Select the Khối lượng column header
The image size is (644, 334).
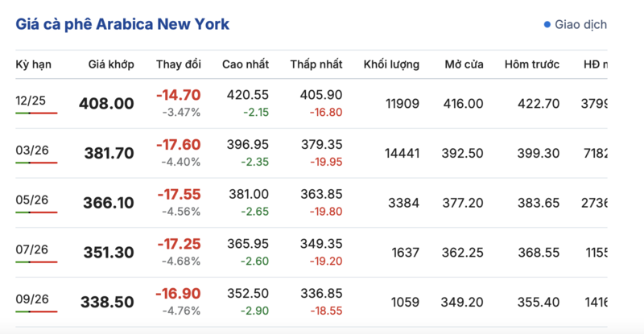click(391, 64)
